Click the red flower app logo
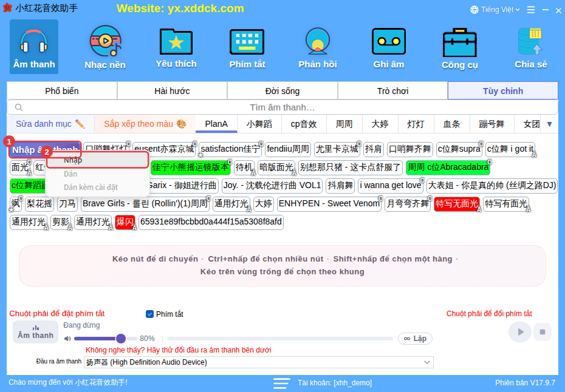This screenshot has width=565, height=392. pyautogui.click(x=7, y=8)
